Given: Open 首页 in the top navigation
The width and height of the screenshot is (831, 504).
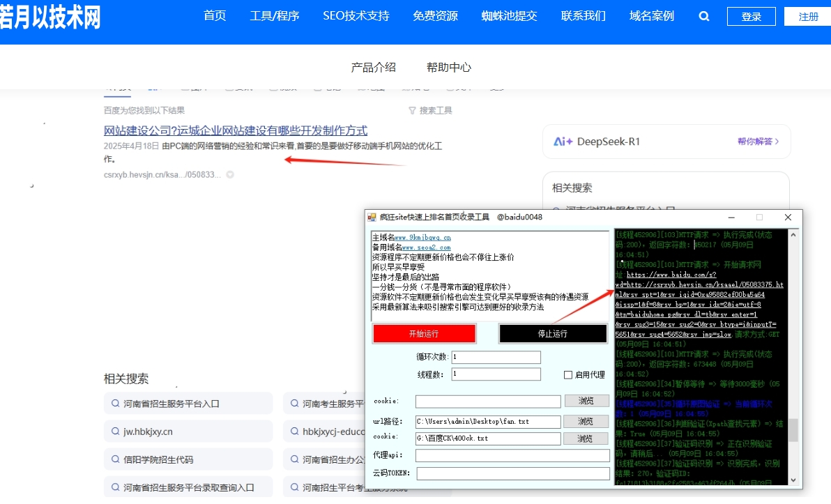Looking at the screenshot, I should (215, 16).
